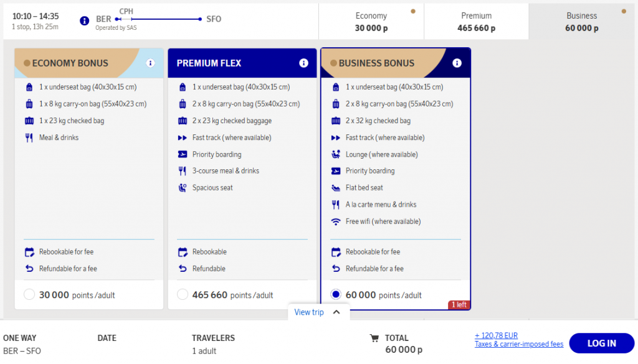Select the 465 660 points Premium Flex radio button
This screenshot has width=638, height=364.
pyautogui.click(x=183, y=294)
